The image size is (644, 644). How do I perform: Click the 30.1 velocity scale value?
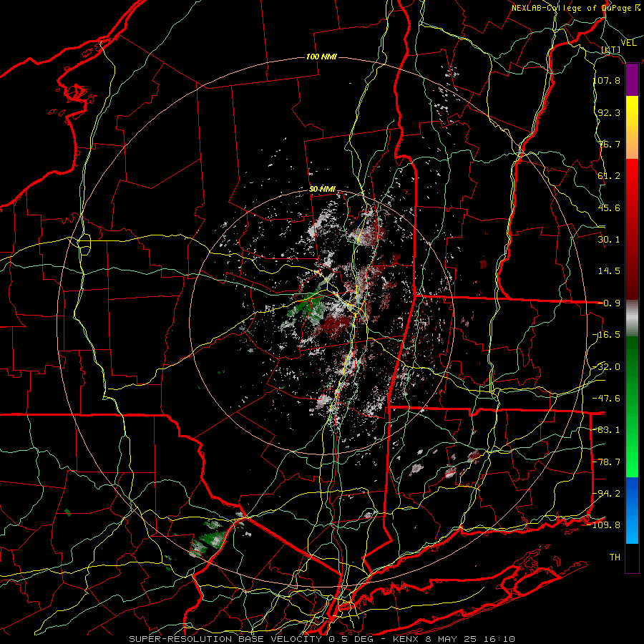(609, 240)
